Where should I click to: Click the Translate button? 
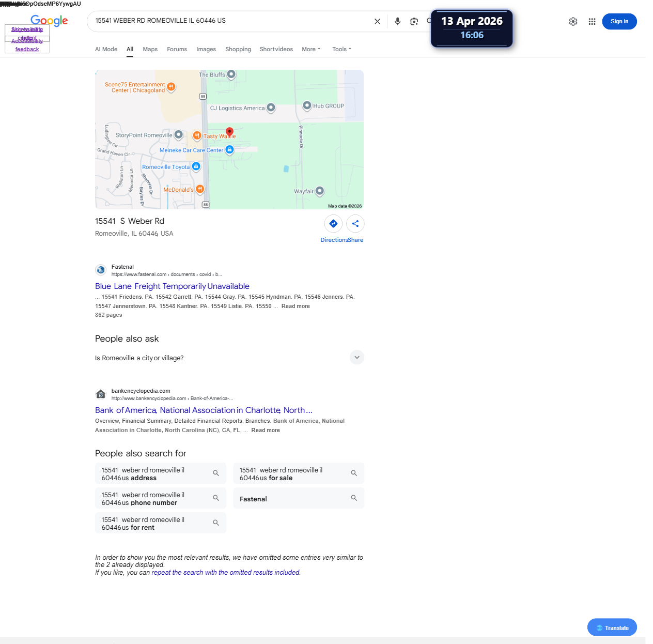[x=612, y=627]
